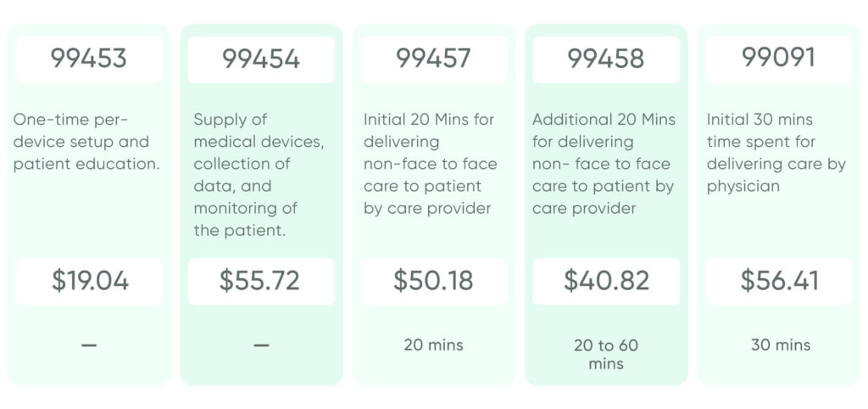Click the supply of medical devices description
868x409 pixels.
(x=259, y=175)
